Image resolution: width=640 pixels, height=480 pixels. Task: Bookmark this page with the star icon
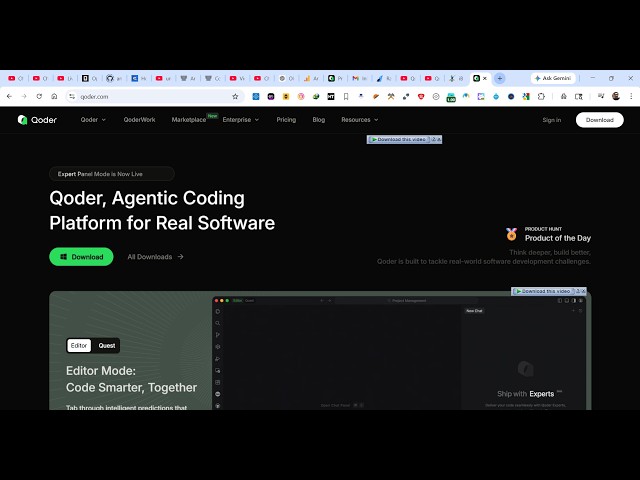pyautogui.click(x=235, y=96)
